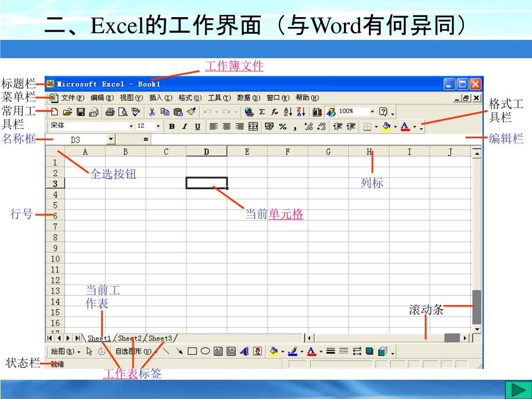This screenshot has width=532, height=399.
Task: Insert hyperlink using the globe icon
Action: click(249, 112)
